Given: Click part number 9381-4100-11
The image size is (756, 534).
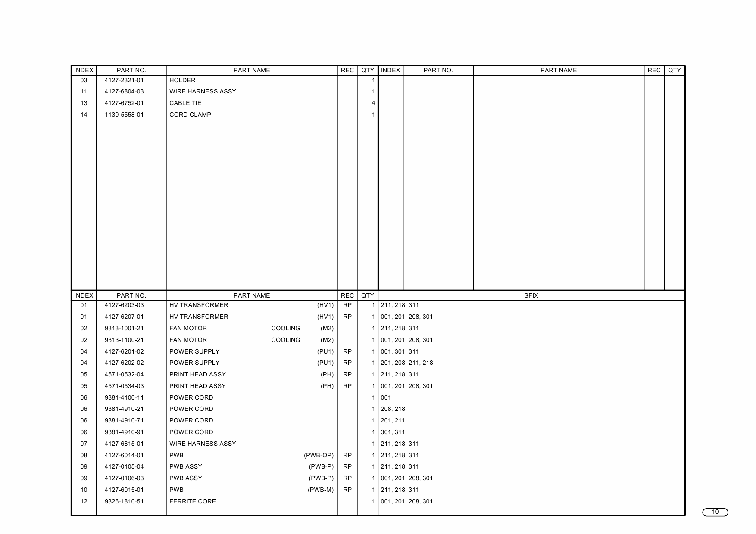Looking at the screenshot, I should [x=124, y=397].
